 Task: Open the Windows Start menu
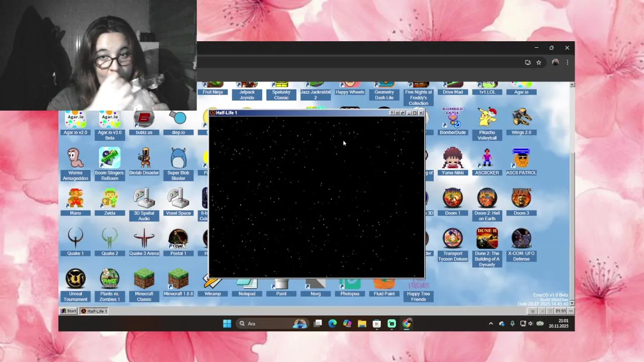[227, 324]
